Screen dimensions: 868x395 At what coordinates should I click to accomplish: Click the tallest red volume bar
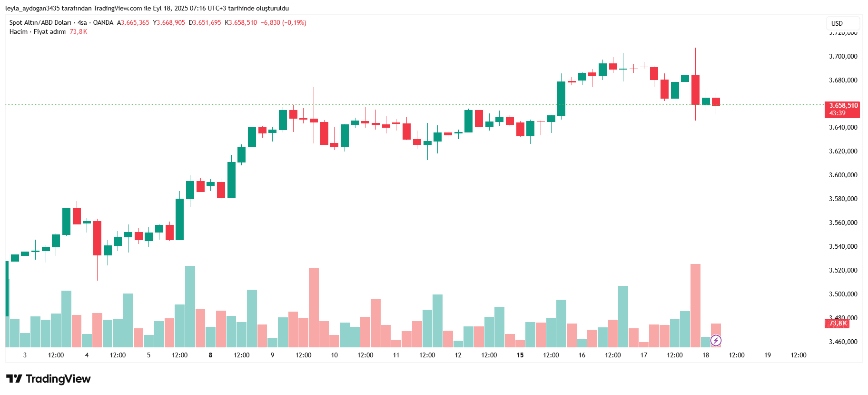click(695, 305)
